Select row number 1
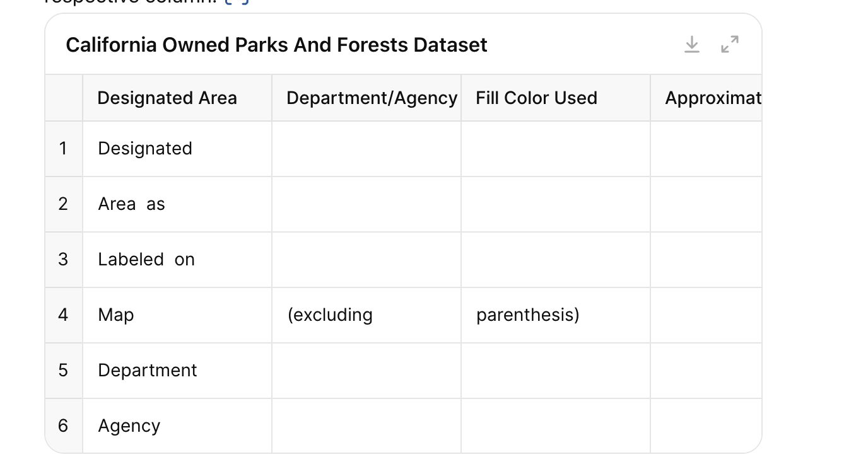 [63, 149]
